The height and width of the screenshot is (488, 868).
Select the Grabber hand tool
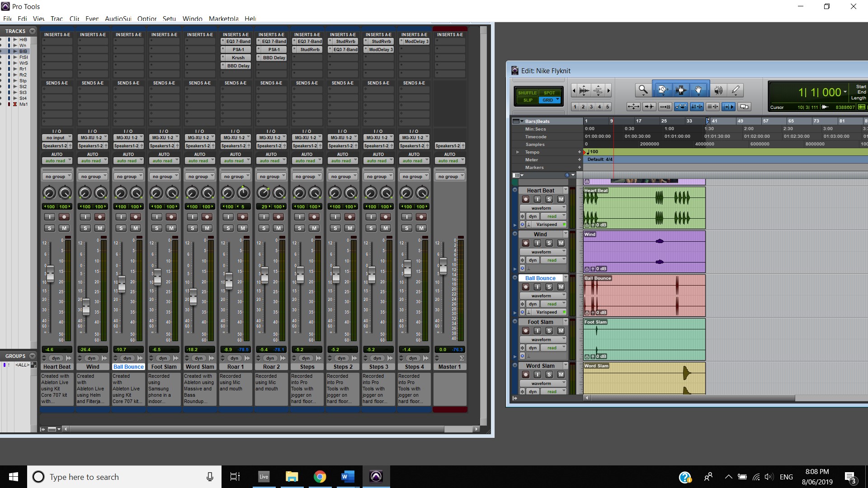[x=698, y=90]
